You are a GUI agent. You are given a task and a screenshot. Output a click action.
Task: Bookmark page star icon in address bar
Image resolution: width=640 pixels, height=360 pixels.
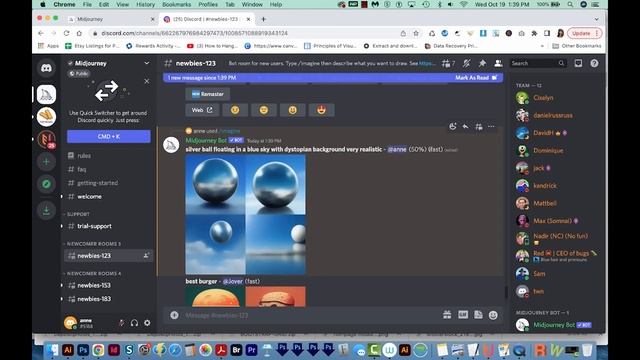(416, 33)
